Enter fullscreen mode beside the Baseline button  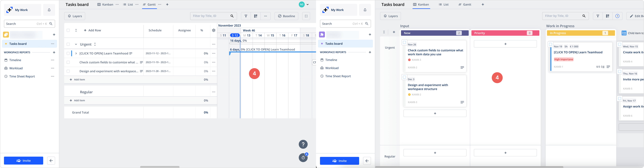[x=306, y=16]
